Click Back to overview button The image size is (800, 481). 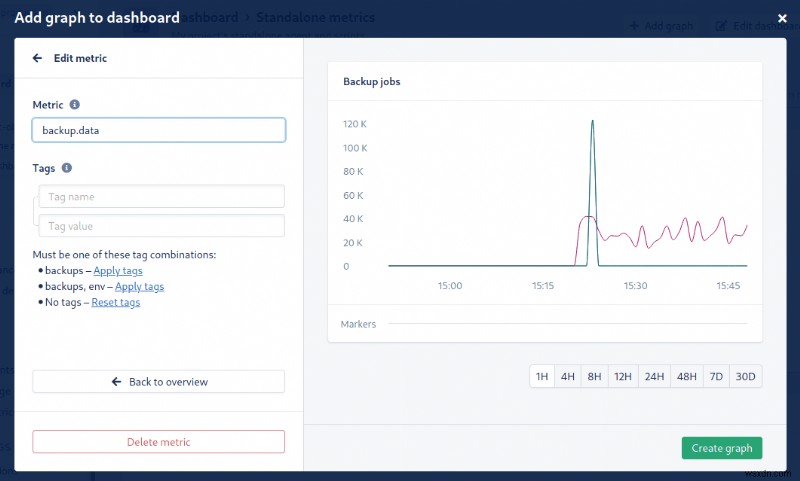pyautogui.click(x=159, y=382)
